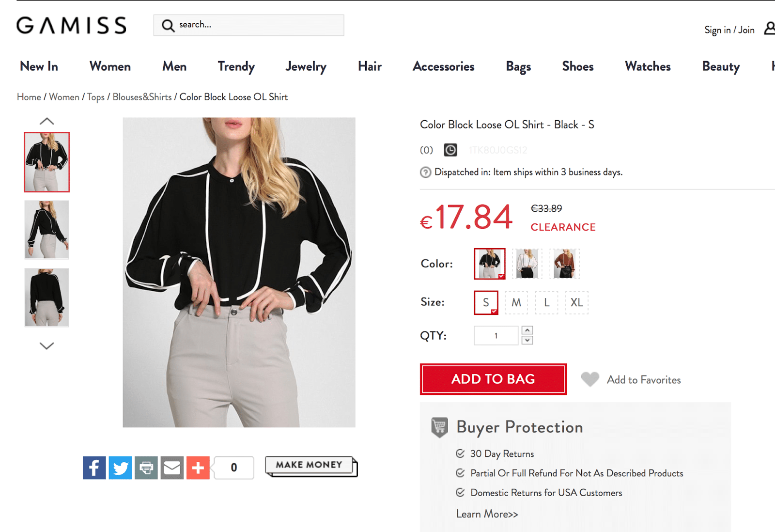Click the print icon
775x532 pixels.
point(146,468)
